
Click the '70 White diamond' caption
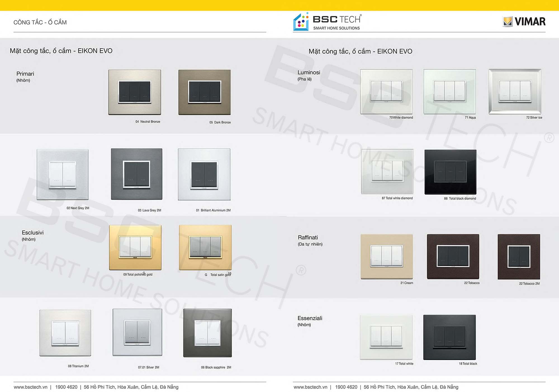coord(401,118)
